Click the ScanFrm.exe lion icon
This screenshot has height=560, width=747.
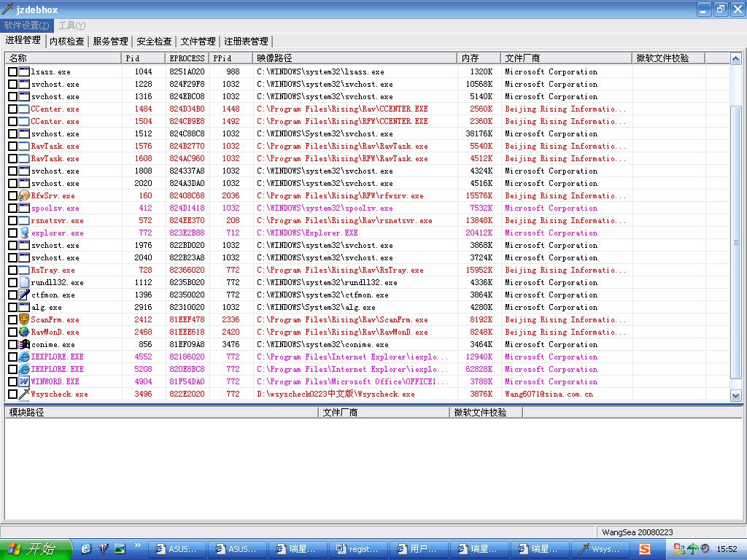coord(24,320)
